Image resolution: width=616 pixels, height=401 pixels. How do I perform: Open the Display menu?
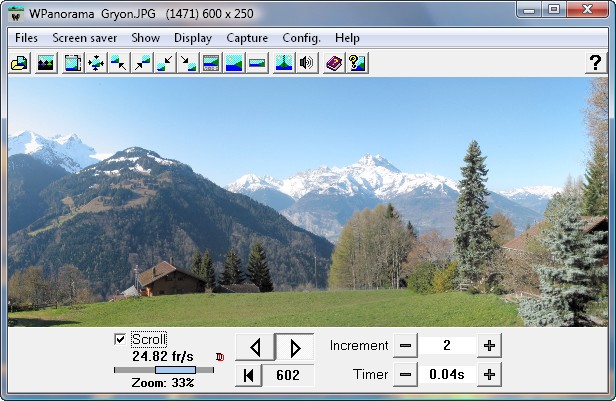[x=193, y=38]
